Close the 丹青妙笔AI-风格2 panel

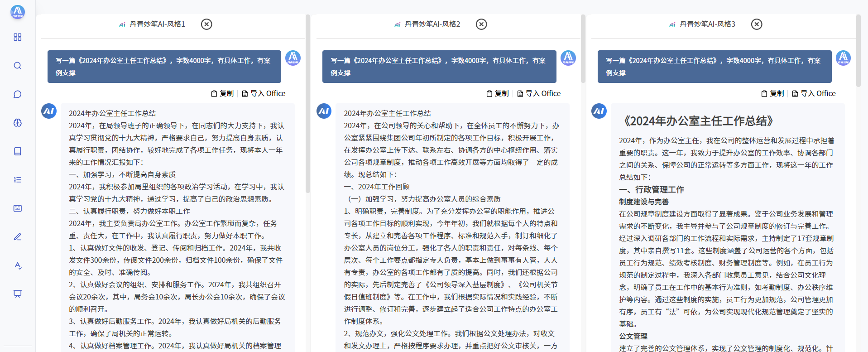[x=481, y=24]
